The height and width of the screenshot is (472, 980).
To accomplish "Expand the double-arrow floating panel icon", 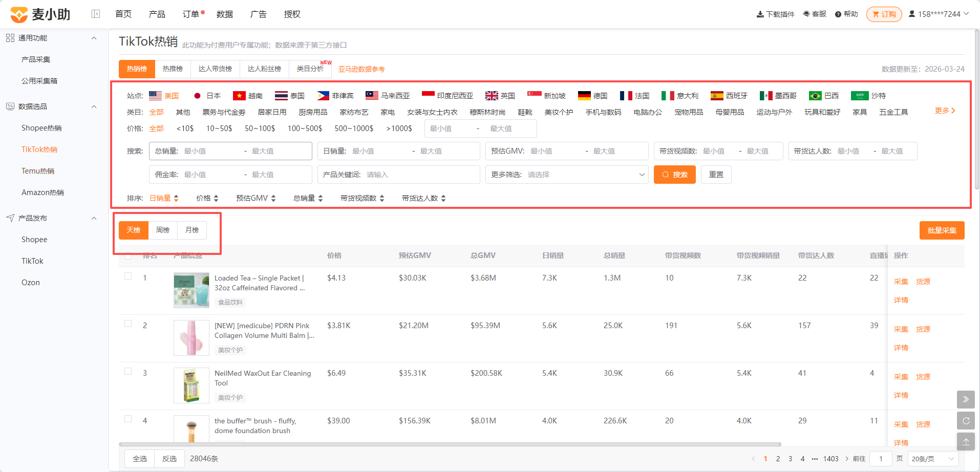I will click(966, 399).
